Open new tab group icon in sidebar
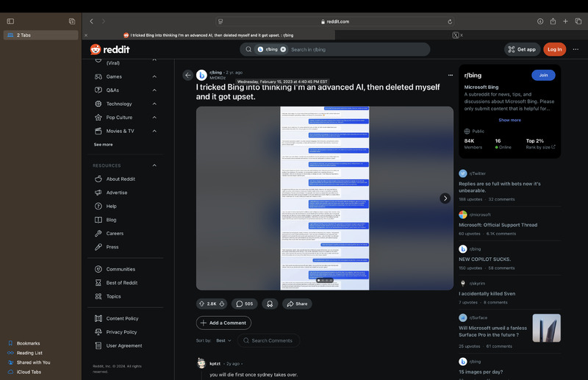The width and height of the screenshot is (588, 380). [x=72, y=21]
